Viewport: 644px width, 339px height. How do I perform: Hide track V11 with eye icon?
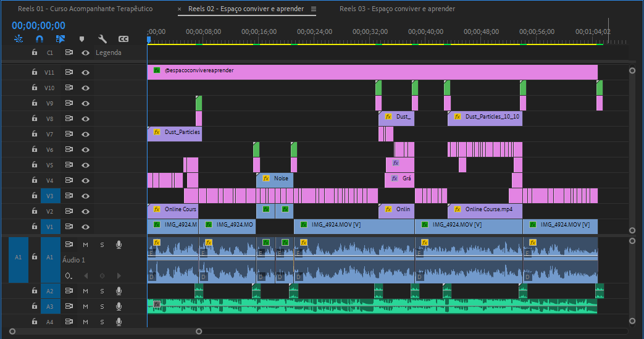85,72
